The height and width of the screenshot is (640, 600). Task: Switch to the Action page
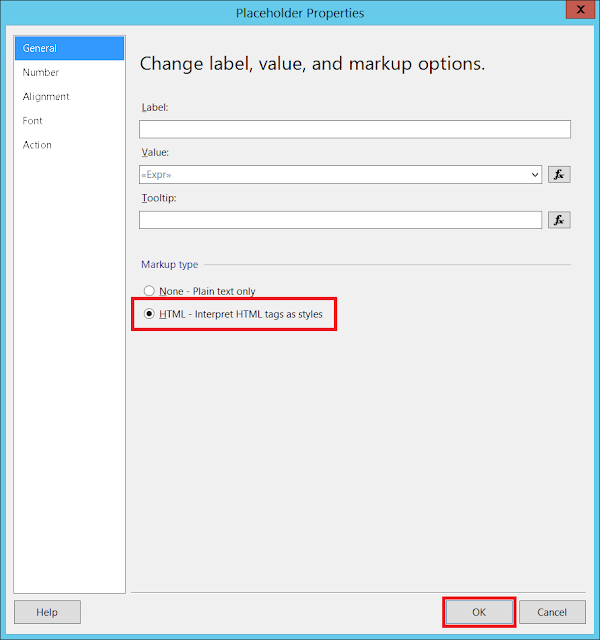click(x=69, y=145)
